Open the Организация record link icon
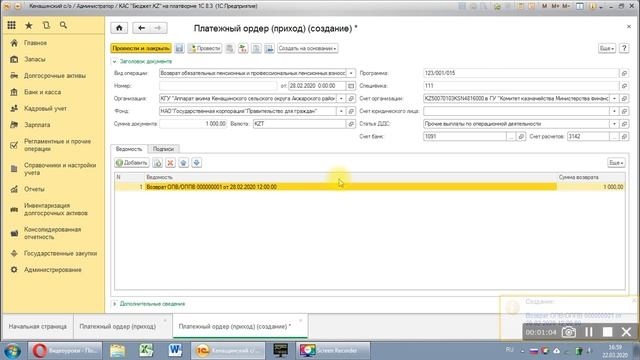The image size is (640, 360). pyautogui.click(x=351, y=98)
